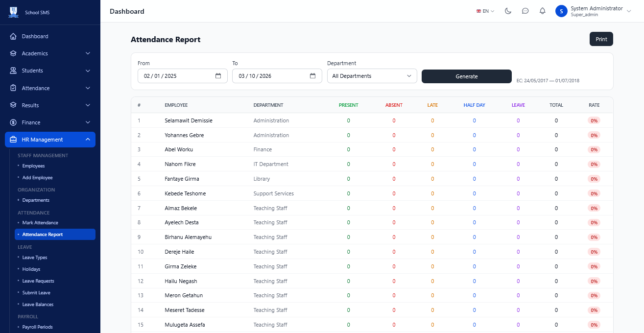
Task: Click the Print button
Action: point(601,39)
